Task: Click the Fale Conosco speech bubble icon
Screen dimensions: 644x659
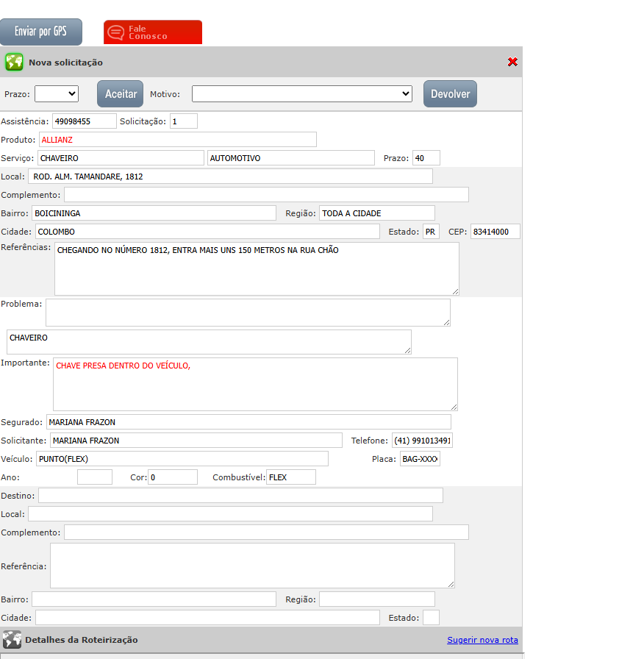Action: coord(116,32)
